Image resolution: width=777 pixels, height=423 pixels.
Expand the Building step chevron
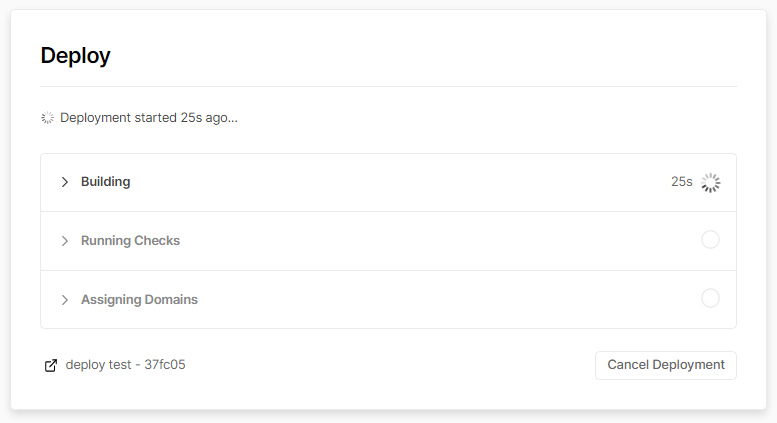coord(65,182)
